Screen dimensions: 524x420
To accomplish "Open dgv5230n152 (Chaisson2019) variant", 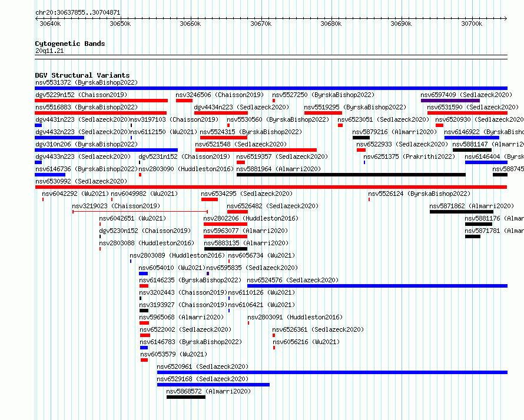I will click(145, 231).
